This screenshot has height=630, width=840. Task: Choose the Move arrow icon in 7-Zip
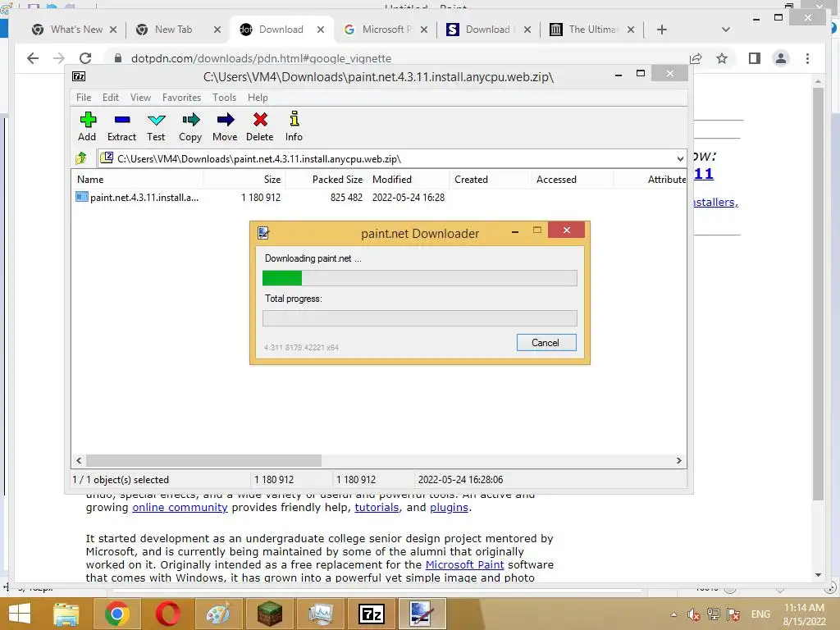225,126
